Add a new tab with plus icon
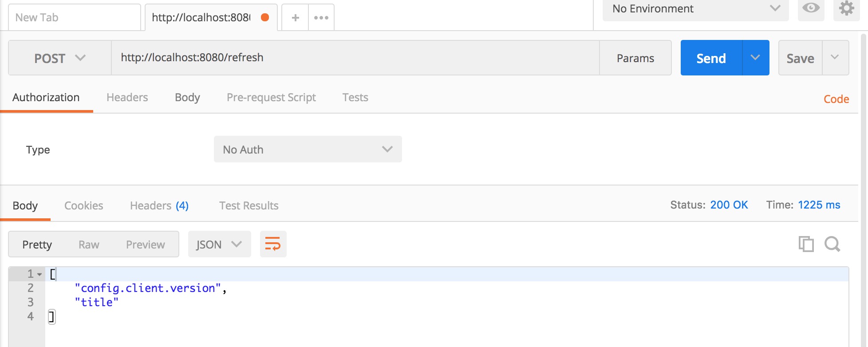This screenshot has height=347, width=868. coord(295,18)
